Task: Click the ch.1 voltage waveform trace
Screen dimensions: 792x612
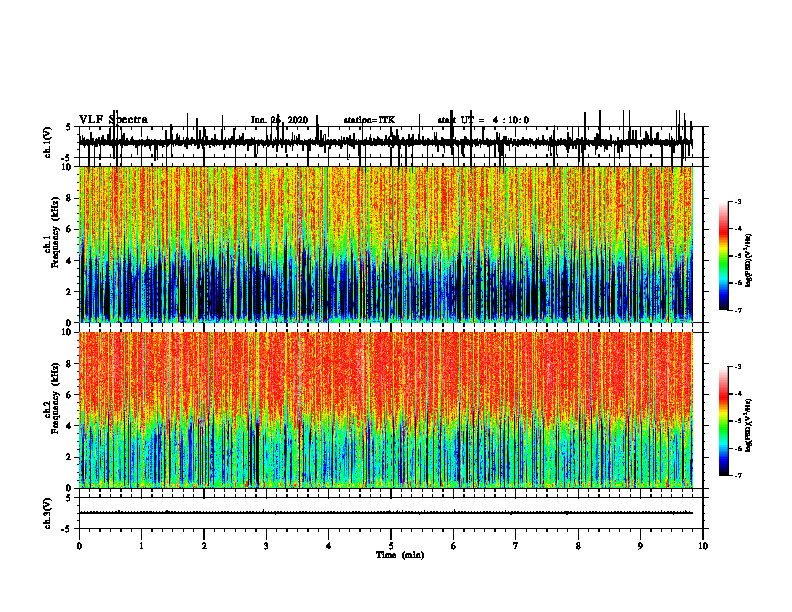Action: click(x=386, y=143)
